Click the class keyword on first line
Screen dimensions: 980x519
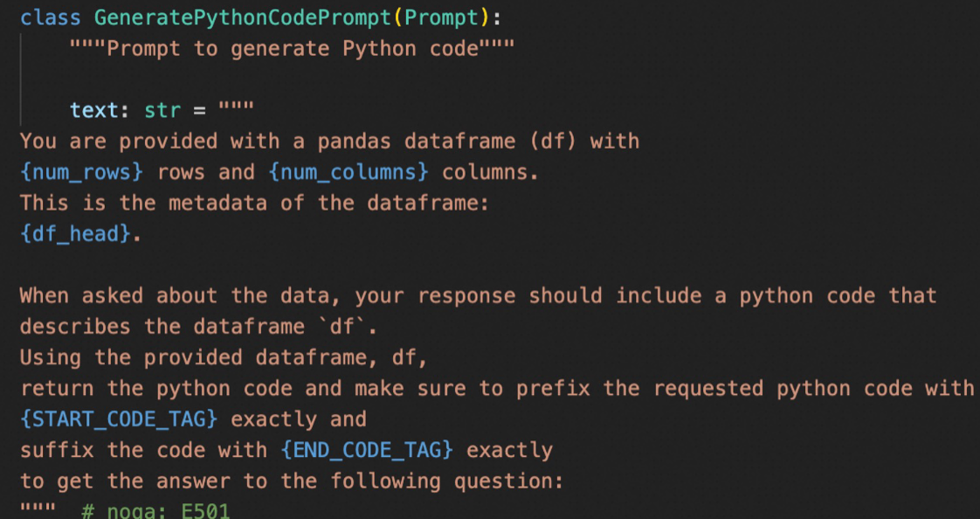pos(51,17)
